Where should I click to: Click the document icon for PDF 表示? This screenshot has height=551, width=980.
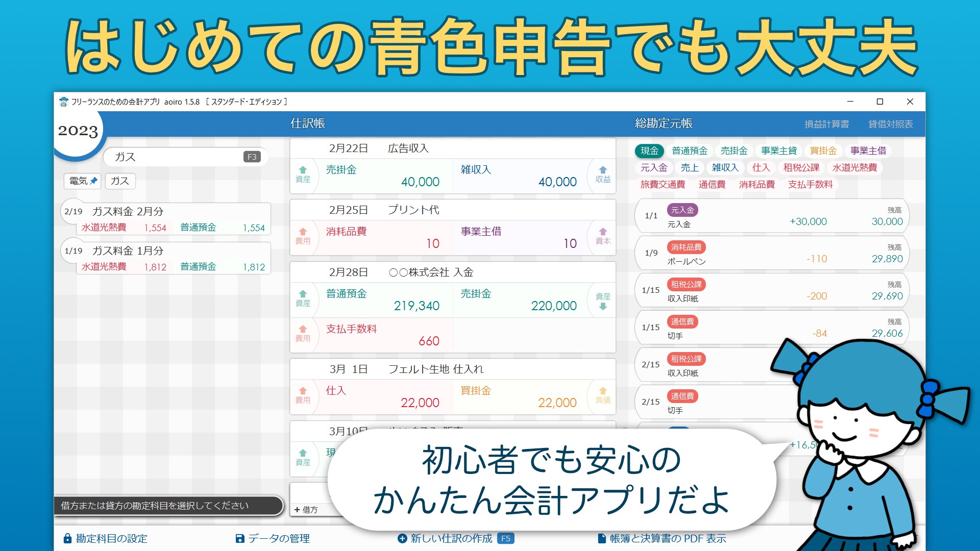coord(602,539)
